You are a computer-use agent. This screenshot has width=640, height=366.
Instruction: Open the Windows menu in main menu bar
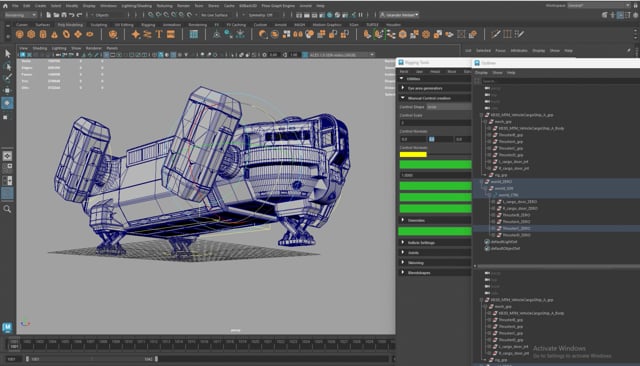(x=108, y=6)
